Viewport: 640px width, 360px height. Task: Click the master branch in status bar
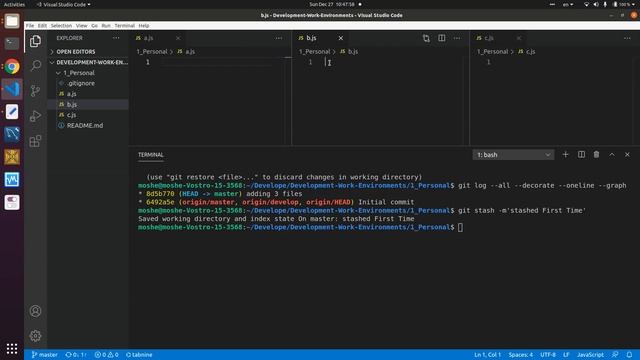click(44, 355)
